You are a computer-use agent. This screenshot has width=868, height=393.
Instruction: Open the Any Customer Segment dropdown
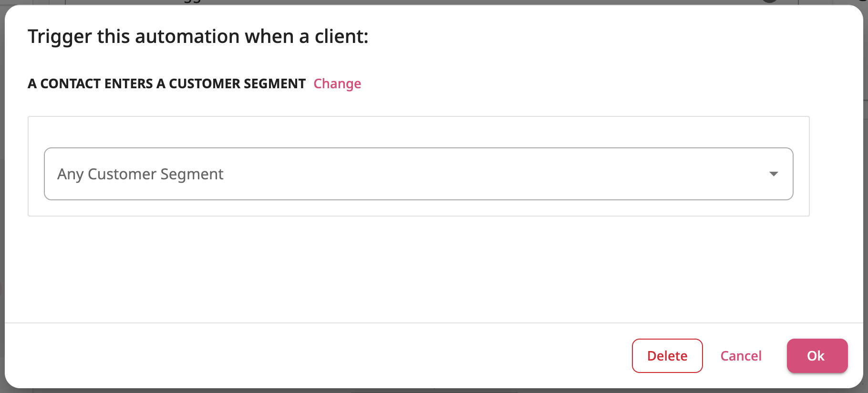coord(418,174)
